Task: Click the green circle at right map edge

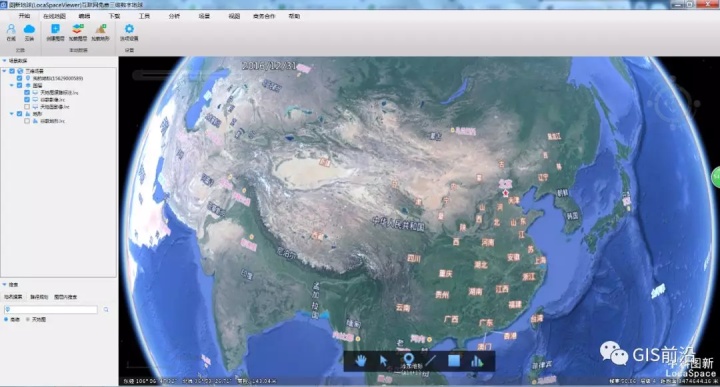Action: click(x=716, y=177)
